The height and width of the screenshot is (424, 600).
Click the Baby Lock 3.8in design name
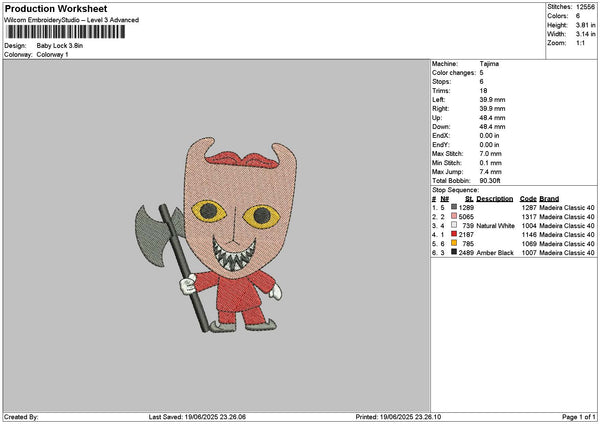pyautogui.click(x=63, y=46)
